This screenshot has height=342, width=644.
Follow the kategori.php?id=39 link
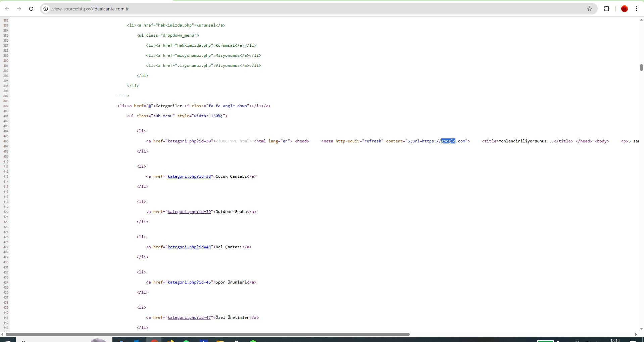(x=189, y=212)
